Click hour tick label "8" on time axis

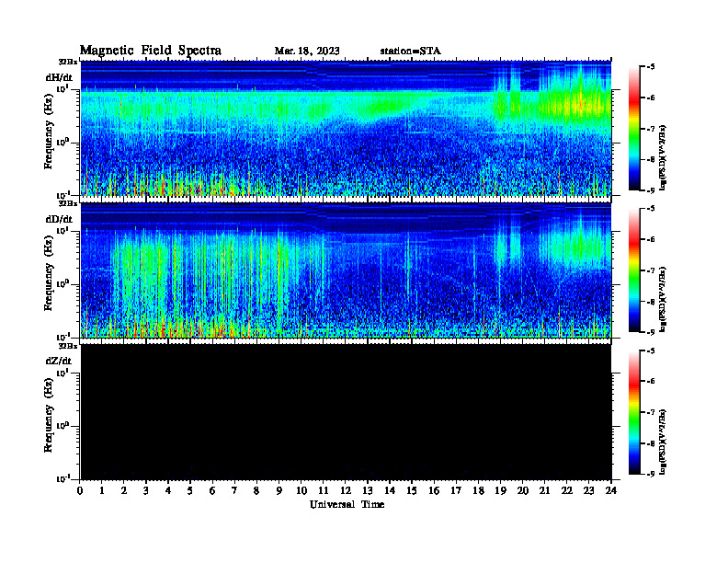click(256, 491)
